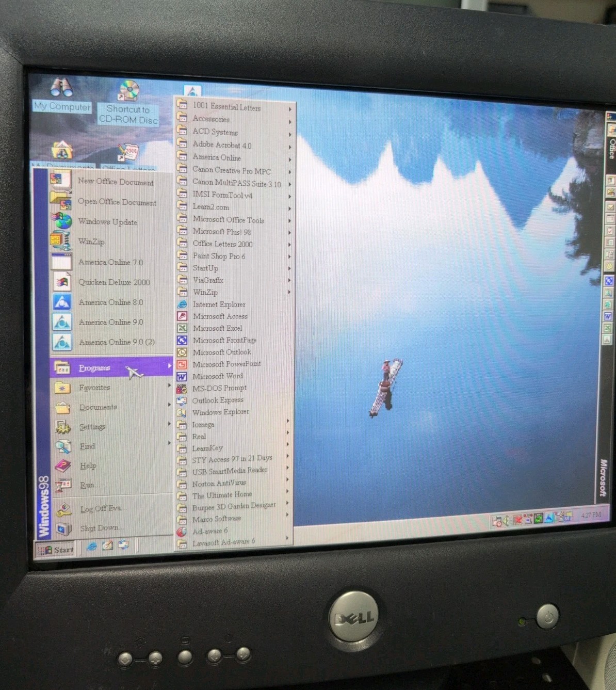This screenshot has width=616, height=690.
Task: Open Microsoft Outlook from Programs list
Action: (x=235, y=352)
